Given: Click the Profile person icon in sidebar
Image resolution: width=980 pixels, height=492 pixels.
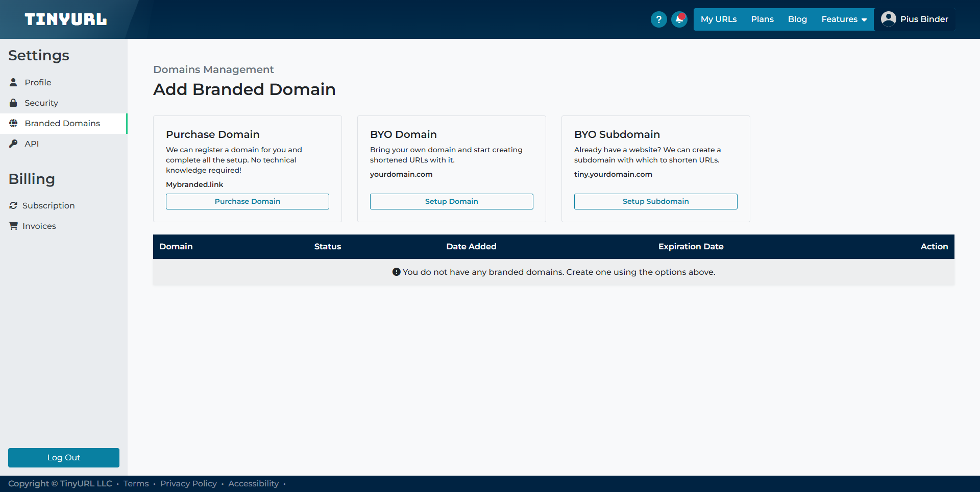Looking at the screenshot, I should coord(14,82).
